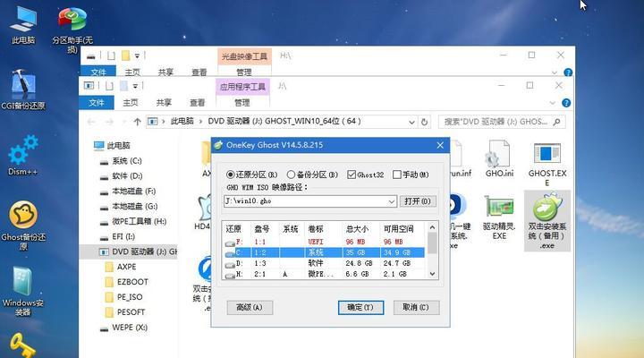Click the refresh icon in address bar
Image resolution: width=644 pixels, height=358 pixels.
coord(424,122)
